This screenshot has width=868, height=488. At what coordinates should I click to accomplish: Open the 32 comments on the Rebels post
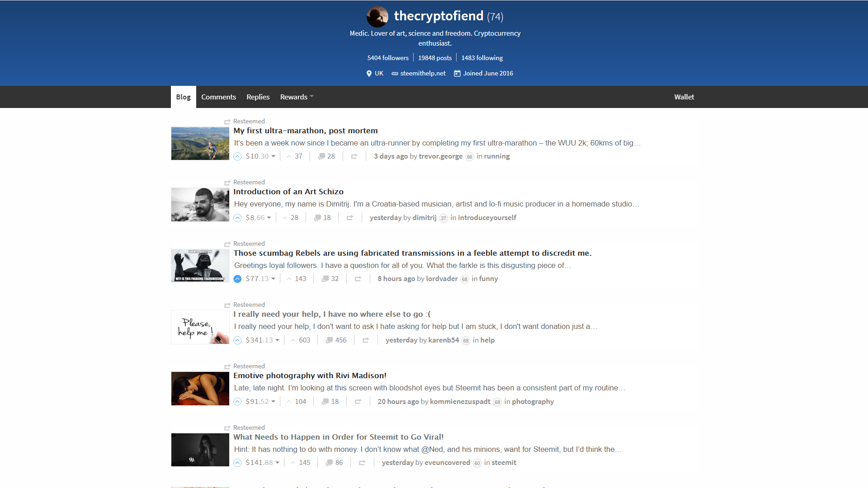pyautogui.click(x=330, y=279)
